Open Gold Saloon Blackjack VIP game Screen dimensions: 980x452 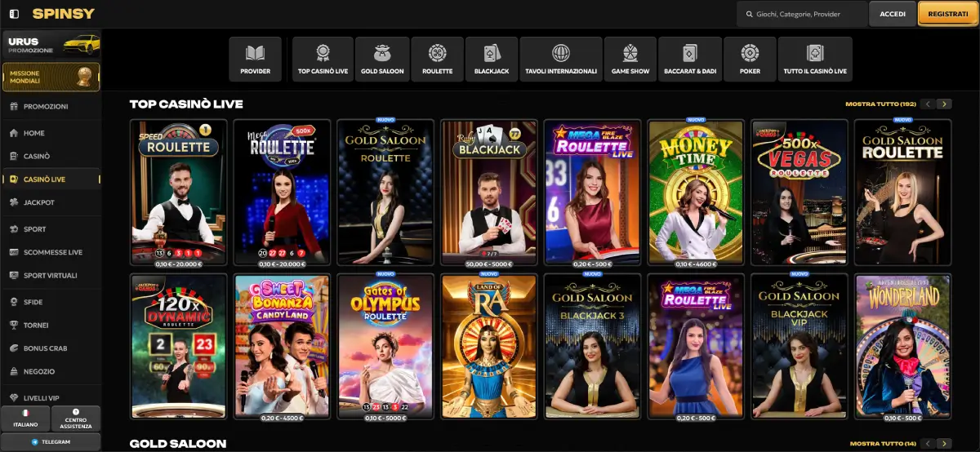800,347
